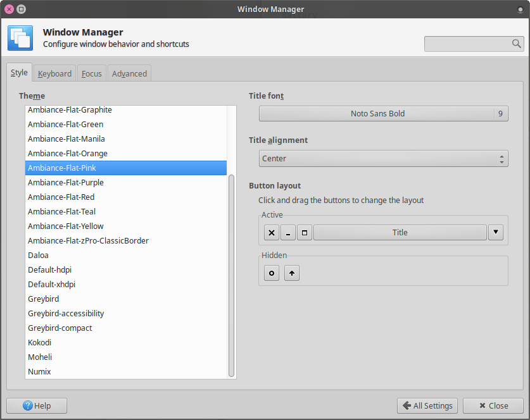This screenshot has height=420, width=530.
Task: Select the Greybird theme
Action: [x=126, y=299]
